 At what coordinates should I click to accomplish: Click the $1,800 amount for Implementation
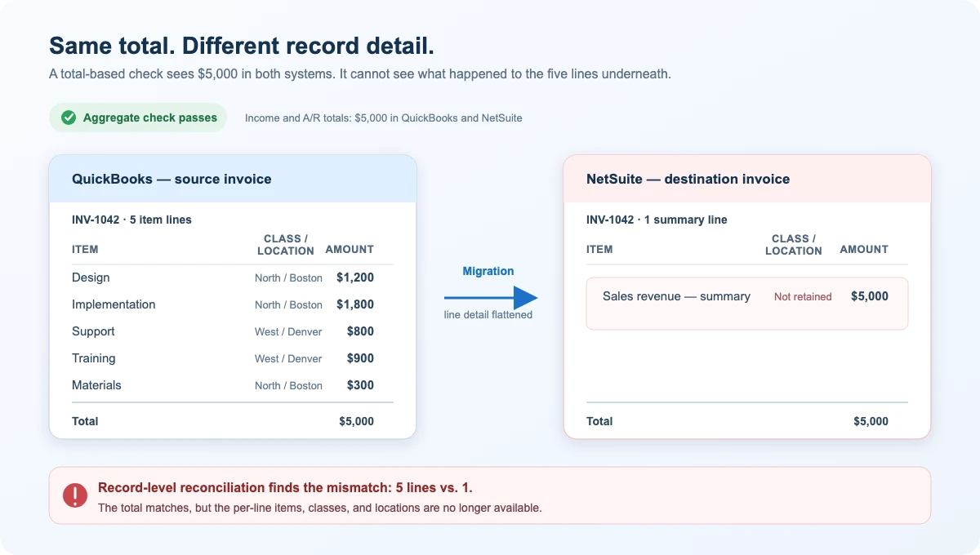[x=355, y=304]
